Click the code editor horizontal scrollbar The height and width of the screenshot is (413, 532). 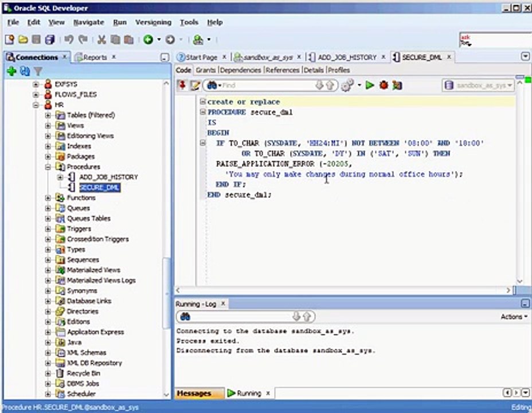[x=343, y=290]
